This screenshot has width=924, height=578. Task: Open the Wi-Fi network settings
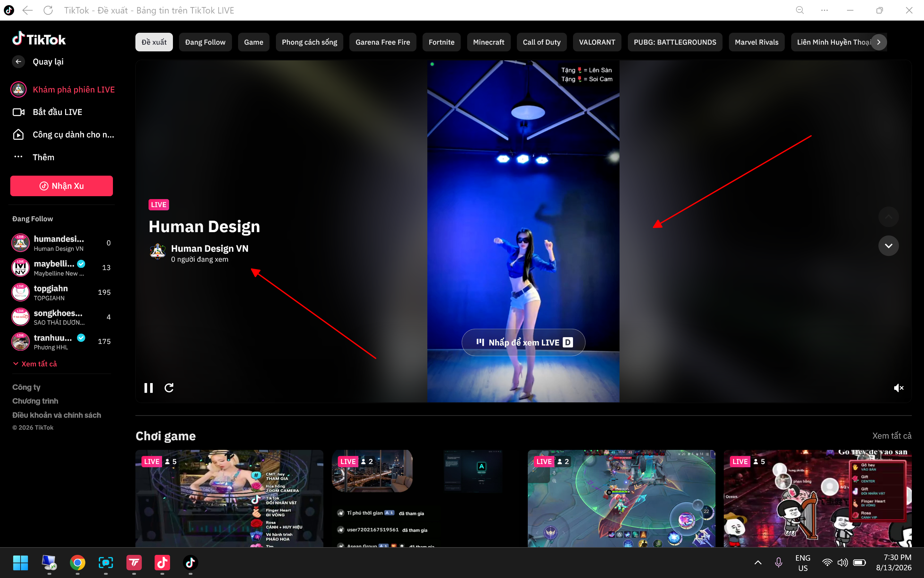click(x=827, y=562)
